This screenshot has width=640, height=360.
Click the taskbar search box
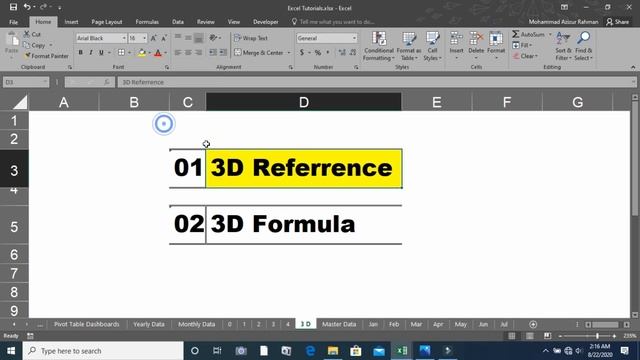pyautogui.click(x=103, y=351)
